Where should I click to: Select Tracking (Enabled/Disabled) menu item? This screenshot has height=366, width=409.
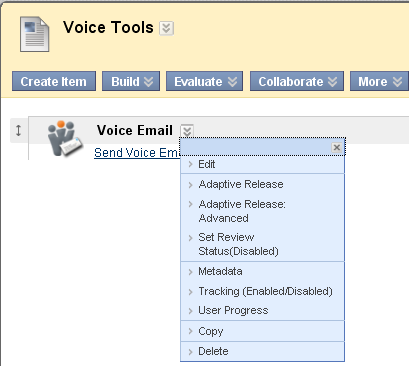pos(263,291)
